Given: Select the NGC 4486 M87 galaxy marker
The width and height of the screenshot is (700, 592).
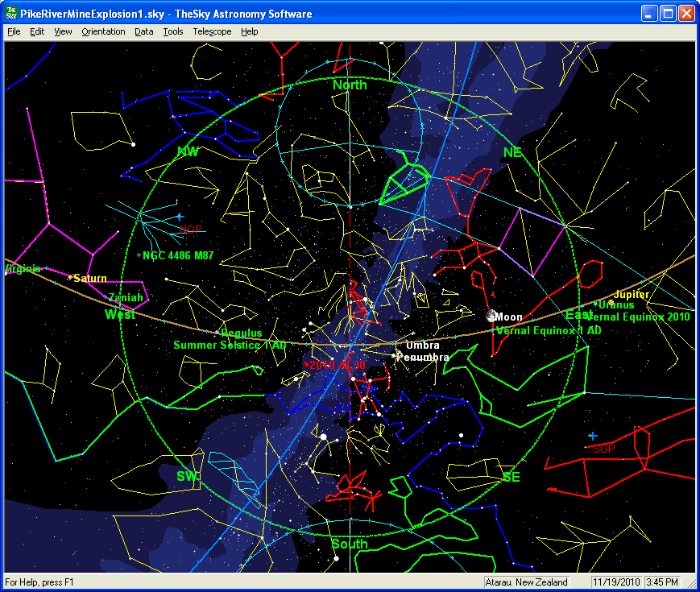Looking at the screenshot, I should point(139,255).
